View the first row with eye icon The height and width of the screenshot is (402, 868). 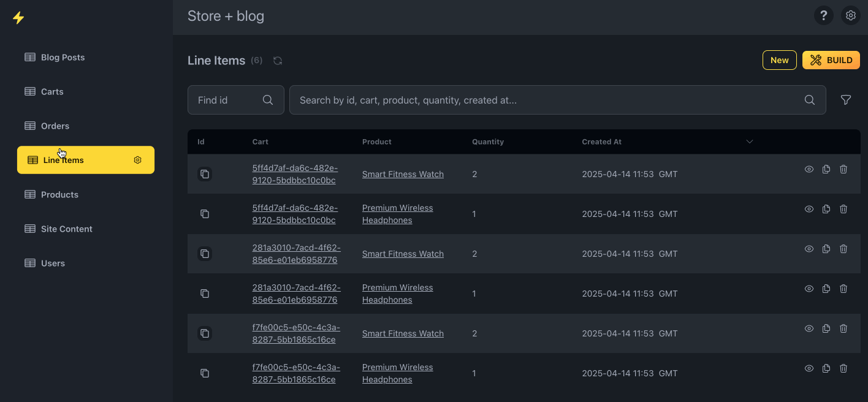[x=809, y=169]
